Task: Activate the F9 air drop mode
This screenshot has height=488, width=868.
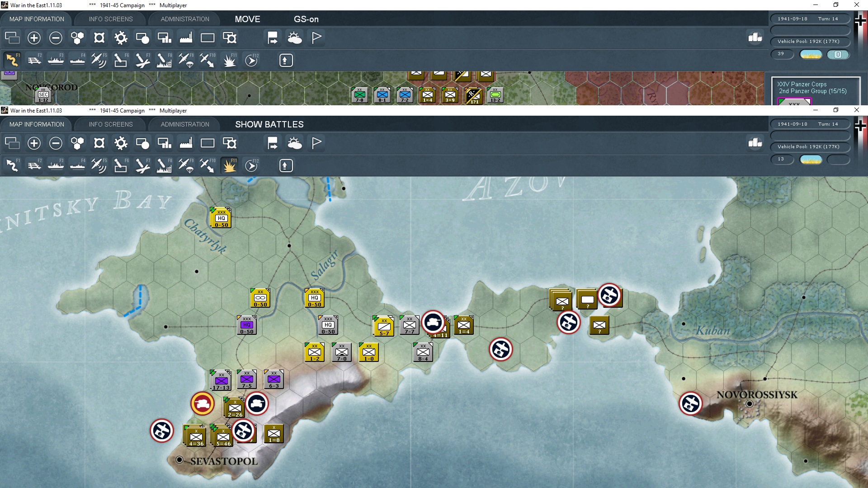Action: 186,165
